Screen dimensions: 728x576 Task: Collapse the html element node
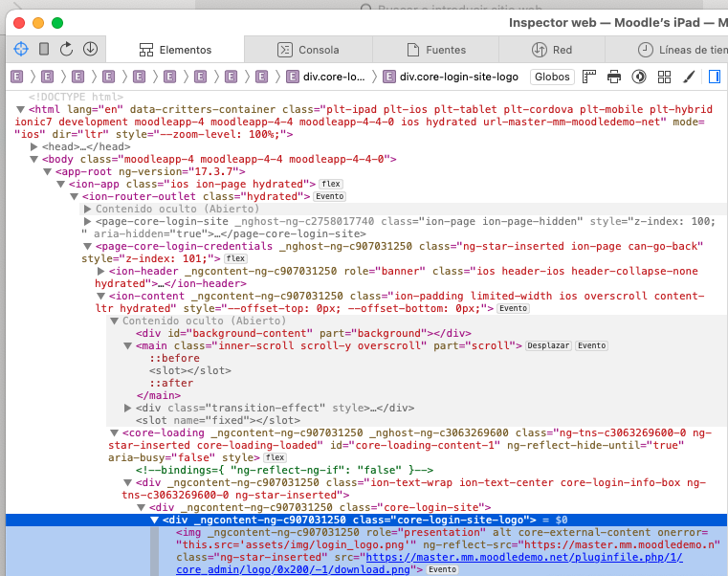[20, 110]
